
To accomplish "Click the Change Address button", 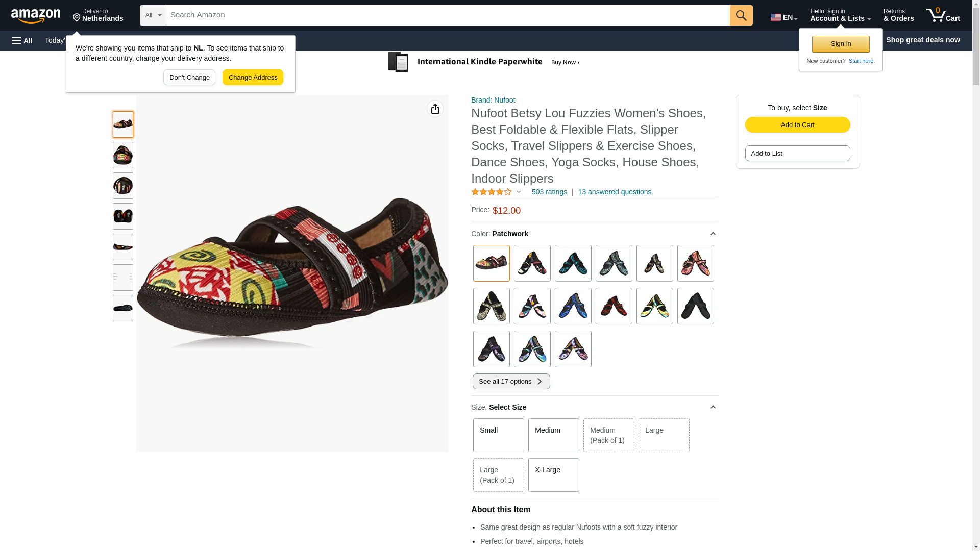I will coord(253,78).
